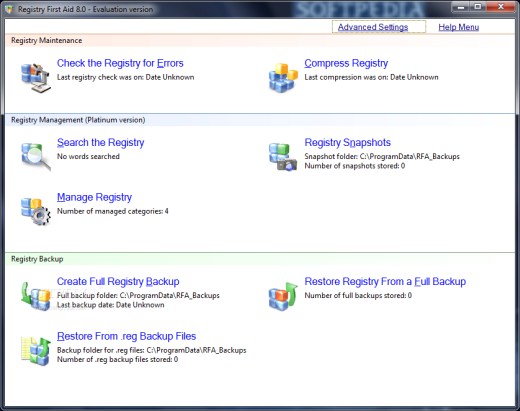Click the Restore From .reg Files icon
Viewport: 520px width, 411px height.
tap(36, 351)
